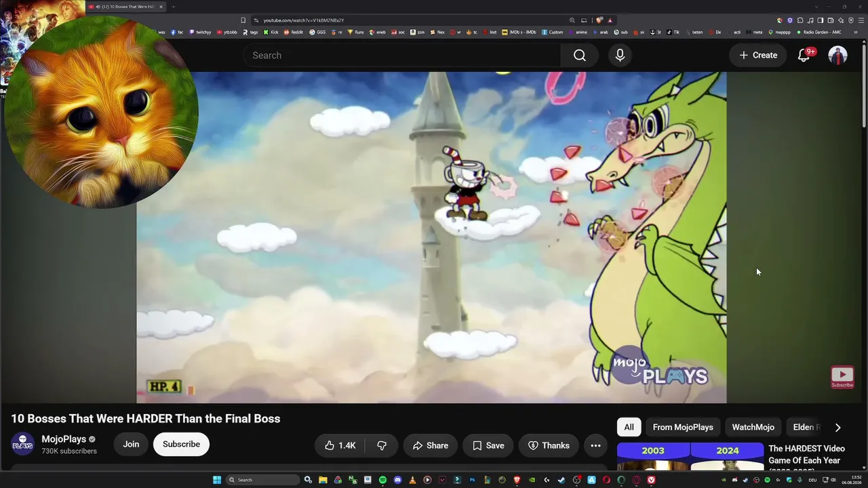Click the Brave Shields icon in address bar
The height and width of the screenshot is (488, 868).
tap(599, 20)
